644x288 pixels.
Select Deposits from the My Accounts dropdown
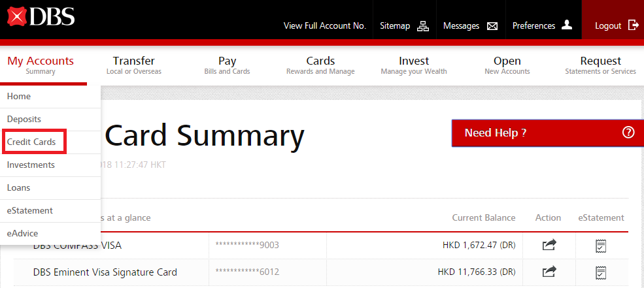(x=24, y=119)
